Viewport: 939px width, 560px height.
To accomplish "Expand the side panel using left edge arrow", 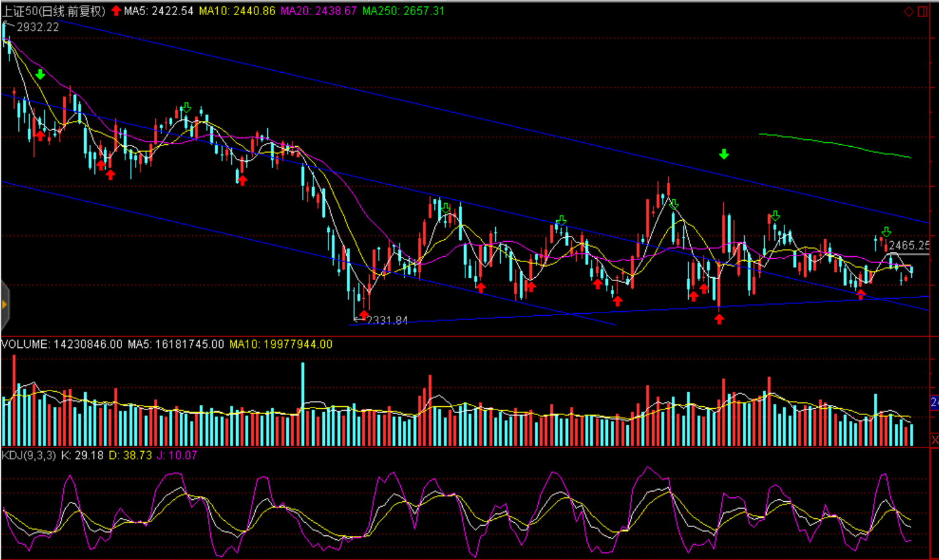I will pos(4,305).
